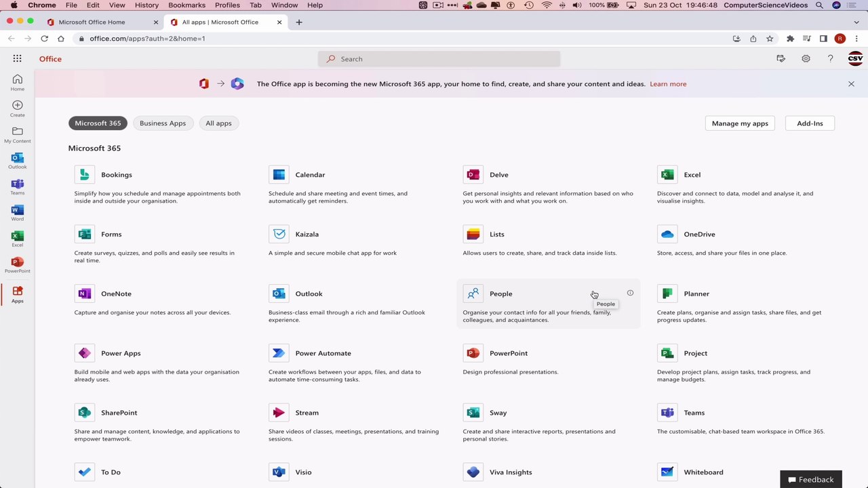
Task: Open the settings gear icon
Action: click(x=806, y=59)
